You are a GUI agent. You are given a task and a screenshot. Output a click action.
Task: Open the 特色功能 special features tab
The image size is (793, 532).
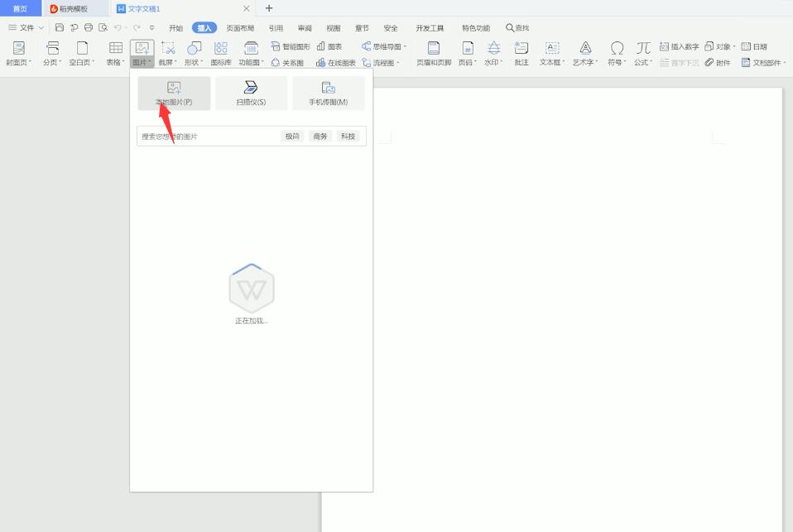[476, 28]
